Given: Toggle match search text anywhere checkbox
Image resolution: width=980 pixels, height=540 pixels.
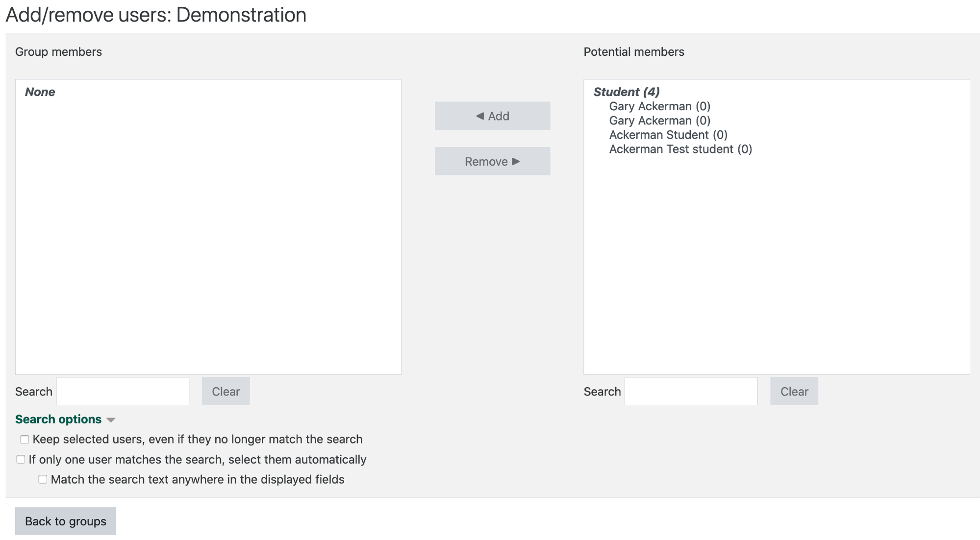Looking at the screenshot, I should tap(42, 479).
